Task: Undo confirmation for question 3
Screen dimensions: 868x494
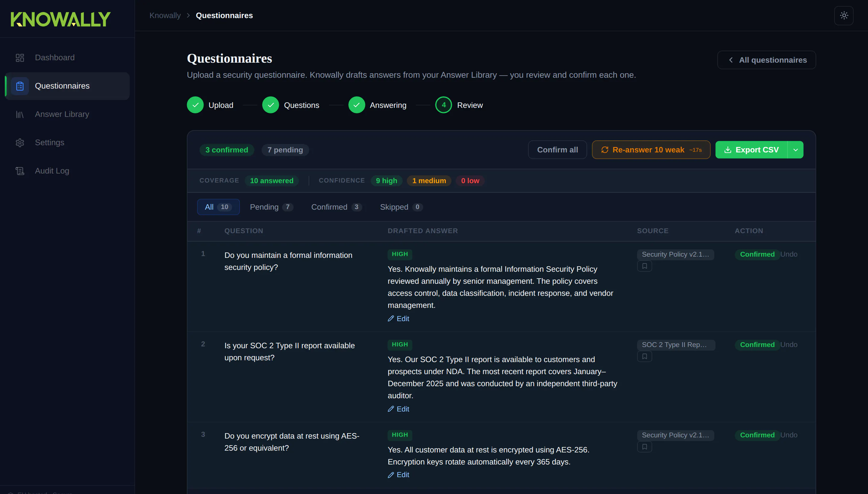Action: (788, 435)
